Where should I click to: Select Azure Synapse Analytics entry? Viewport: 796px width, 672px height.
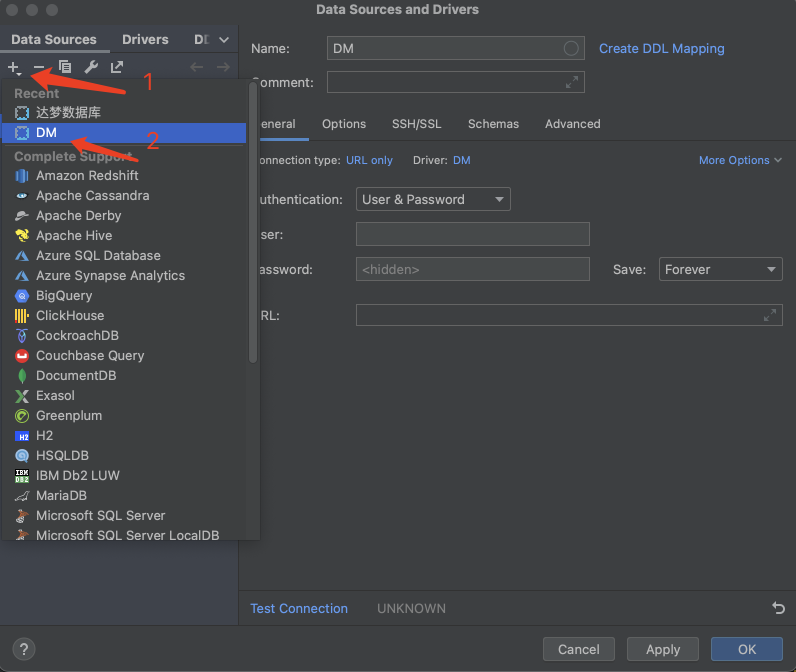pyautogui.click(x=124, y=275)
